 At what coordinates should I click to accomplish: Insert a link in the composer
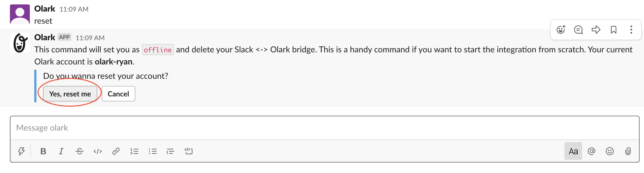[x=116, y=151]
